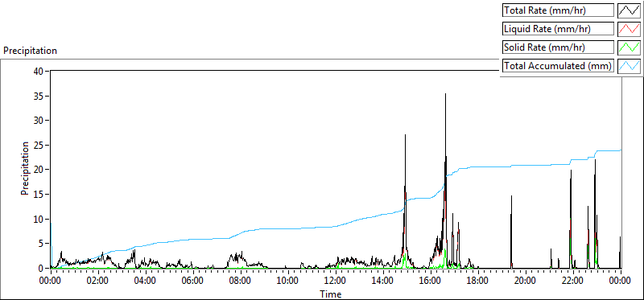Click the Time x-axis title
Viewport: 644px width, 300px height.
[331, 294]
